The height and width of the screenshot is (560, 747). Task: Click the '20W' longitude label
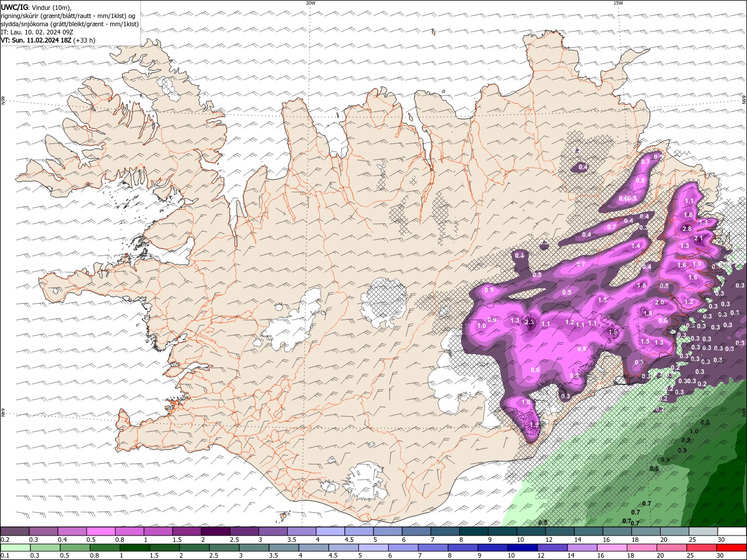pyautogui.click(x=310, y=3)
